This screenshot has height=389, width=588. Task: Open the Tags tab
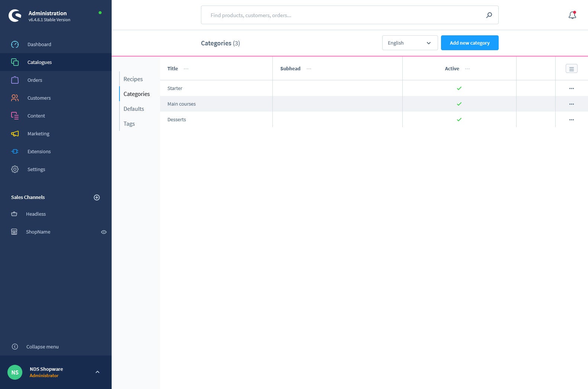coord(129,123)
